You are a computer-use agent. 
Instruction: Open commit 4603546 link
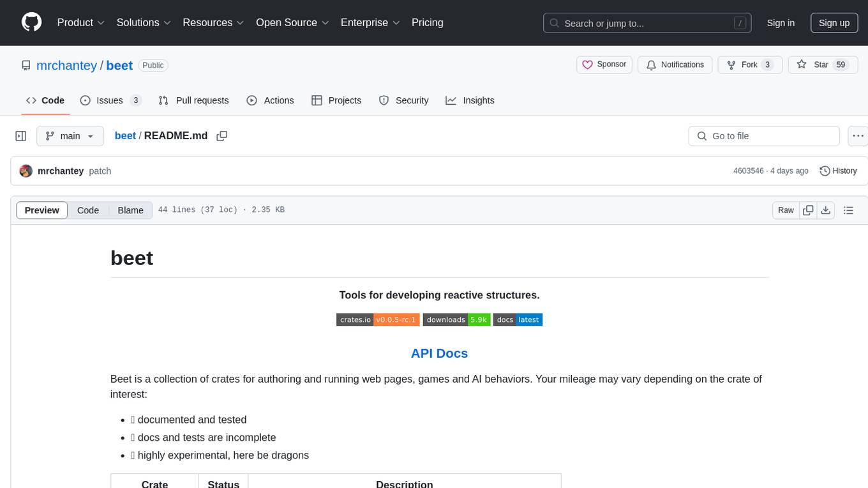click(749, 171)
